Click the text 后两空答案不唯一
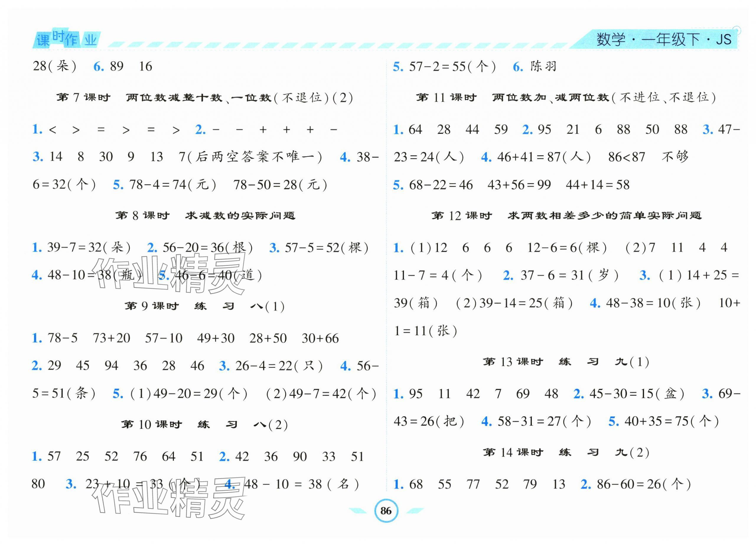This screenshot has width=756, height=546. [255, 157]
